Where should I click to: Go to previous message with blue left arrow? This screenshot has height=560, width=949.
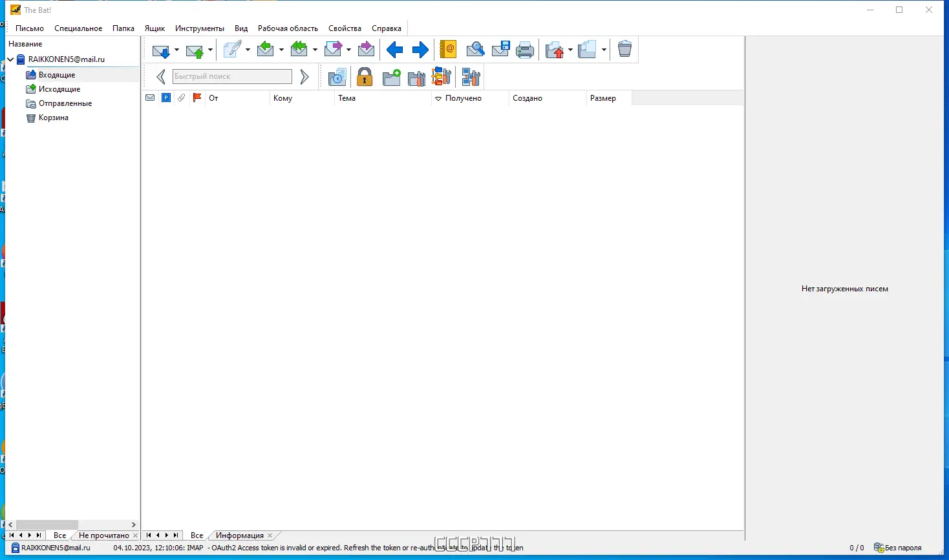(x=394, y=50)
